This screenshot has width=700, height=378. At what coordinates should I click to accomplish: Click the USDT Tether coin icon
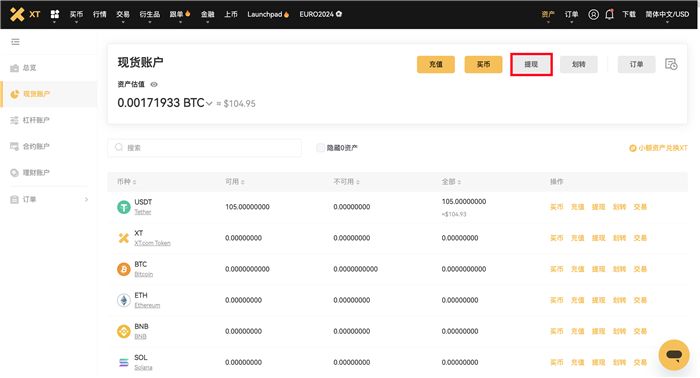click(124, 207)
